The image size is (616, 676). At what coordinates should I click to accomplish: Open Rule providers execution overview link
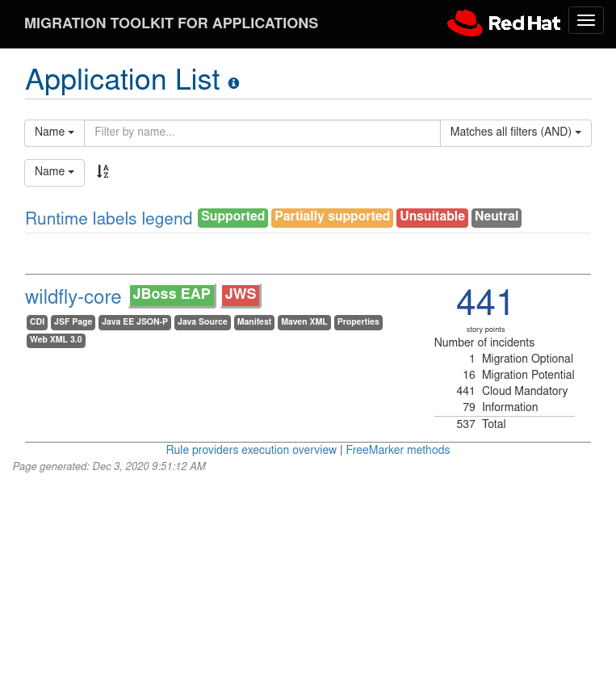pyautogui.click(x=251, y=450)
